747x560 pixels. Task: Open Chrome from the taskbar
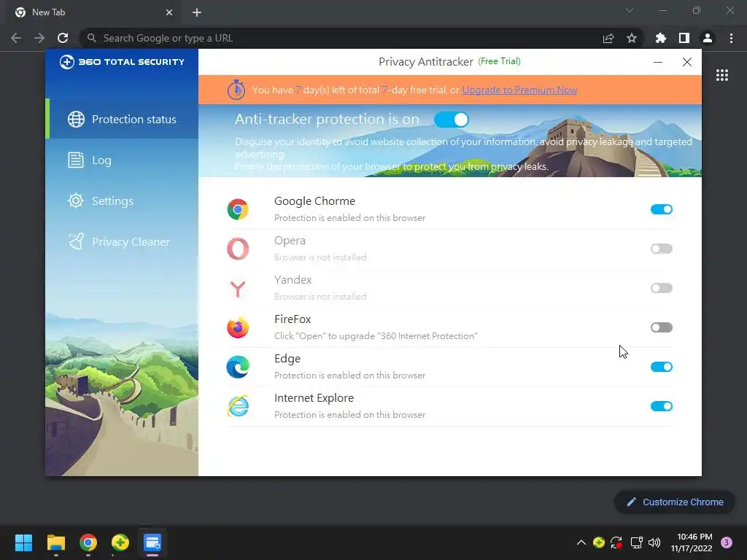click(x=88, y=542)
